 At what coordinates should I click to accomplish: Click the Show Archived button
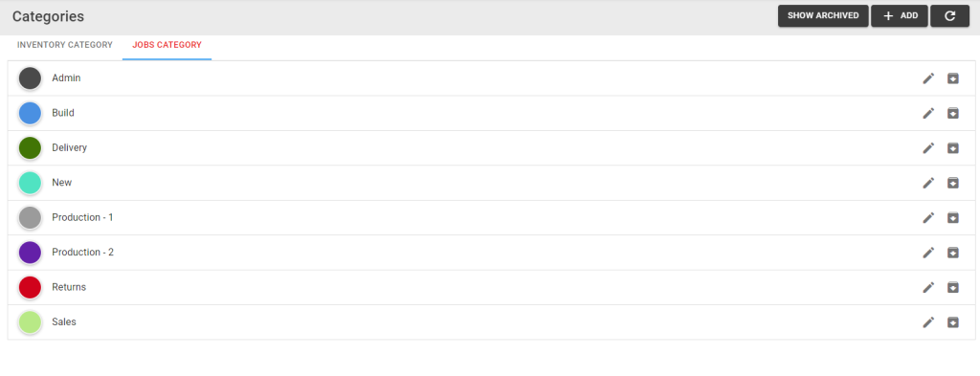(x=823, y=15)
